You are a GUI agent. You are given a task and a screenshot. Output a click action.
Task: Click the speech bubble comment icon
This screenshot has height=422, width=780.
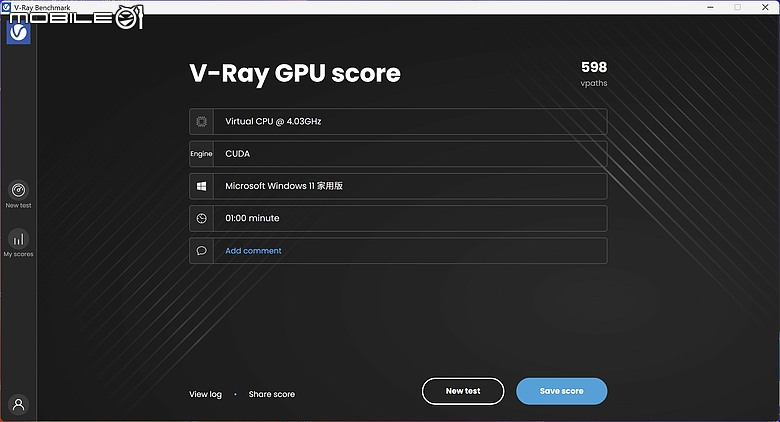[x=201, y=251]
